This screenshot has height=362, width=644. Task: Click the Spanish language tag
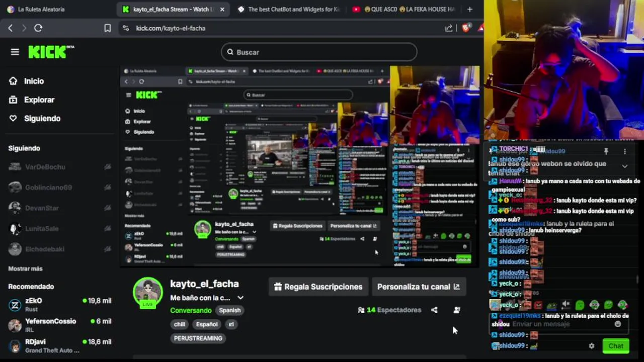pyautogui.click(x=230, y=310)
